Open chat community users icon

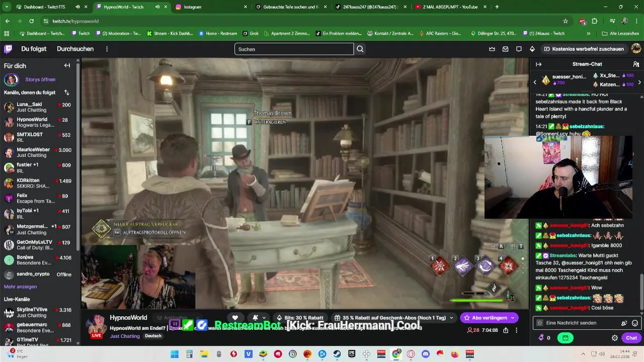[636, 64]
